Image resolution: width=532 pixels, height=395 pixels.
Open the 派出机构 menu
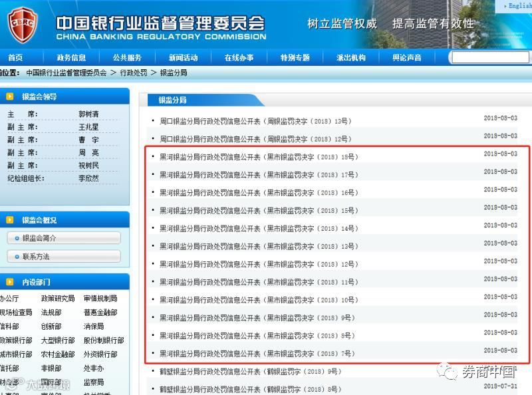pos(351,58)
